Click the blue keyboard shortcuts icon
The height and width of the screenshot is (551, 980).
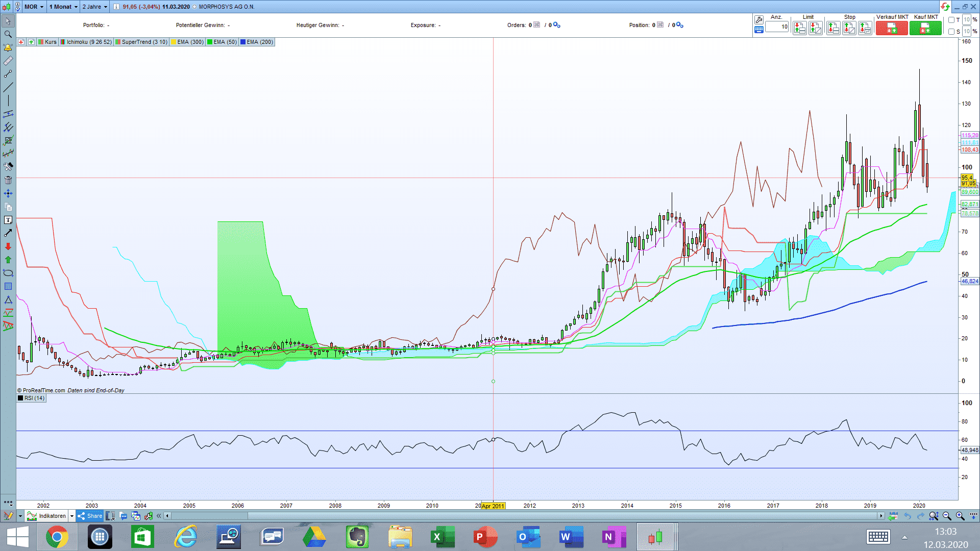click(759, 30)
